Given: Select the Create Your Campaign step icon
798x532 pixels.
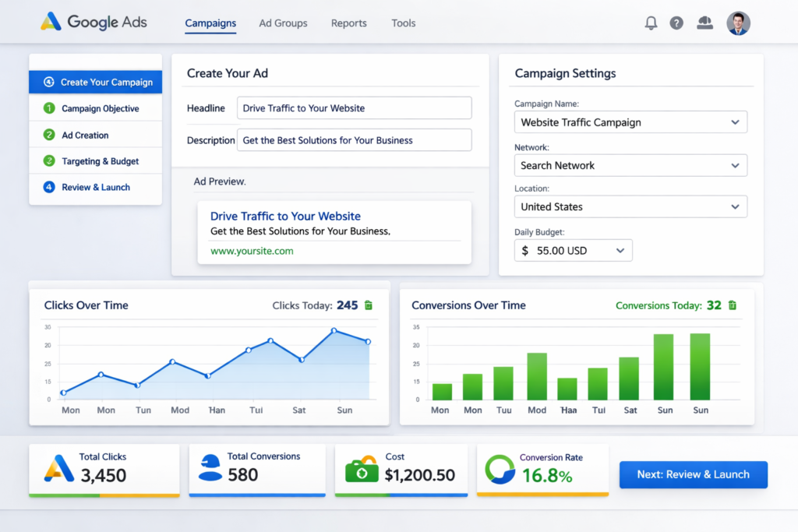Looking at the screenshot, I should click(49, 82).
